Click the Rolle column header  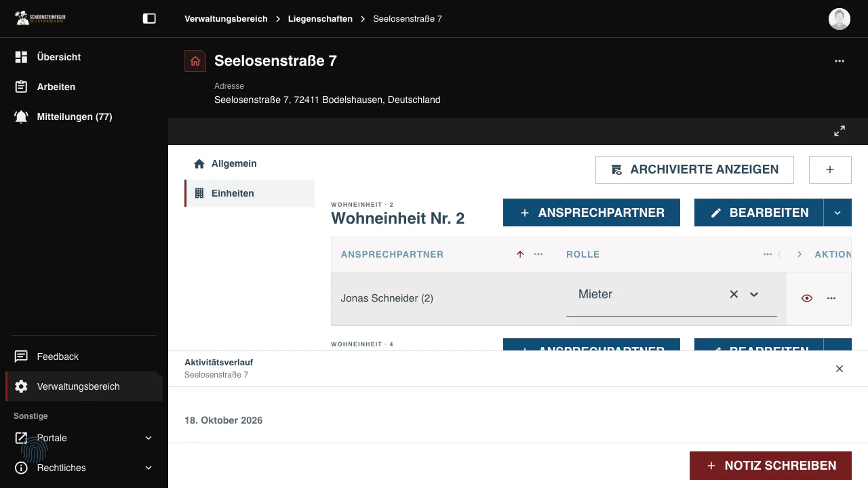click(583, 254)
